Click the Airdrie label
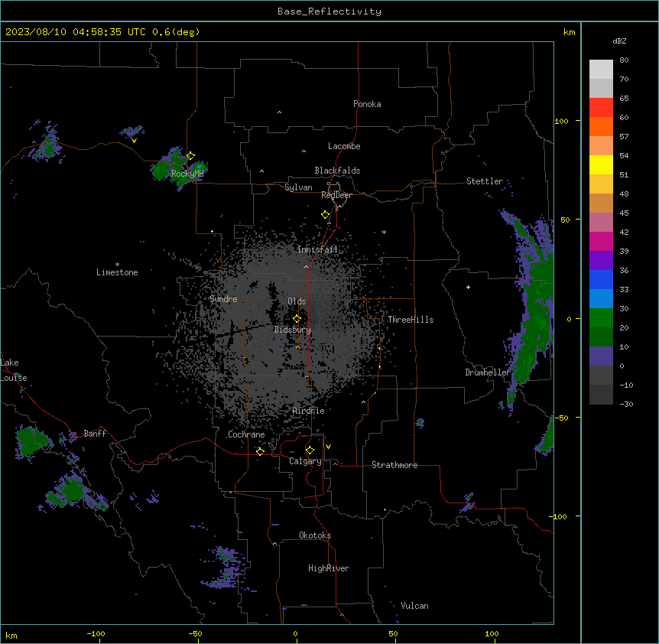The image size is (659, 644). coord(309,411)
